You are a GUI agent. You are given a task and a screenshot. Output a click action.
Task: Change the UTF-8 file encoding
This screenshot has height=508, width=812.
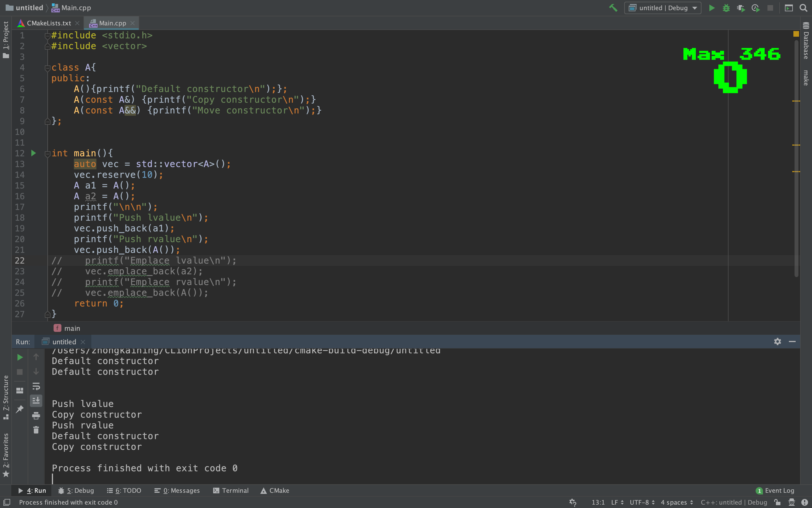pos(642,502)
